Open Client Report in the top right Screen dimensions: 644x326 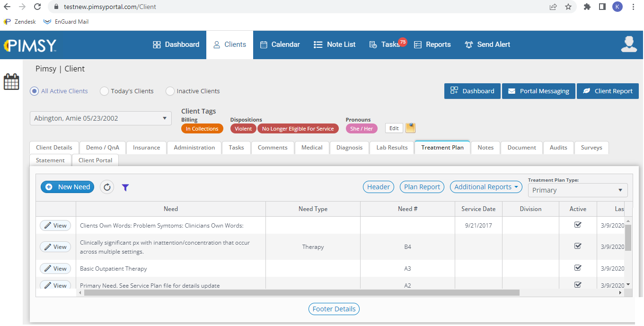(608, 91)
